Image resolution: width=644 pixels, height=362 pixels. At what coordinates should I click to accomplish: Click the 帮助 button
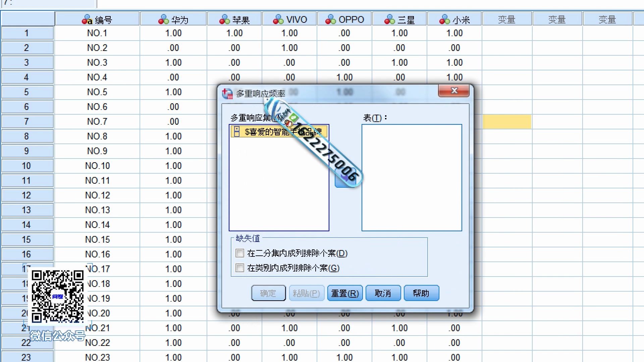421,293
